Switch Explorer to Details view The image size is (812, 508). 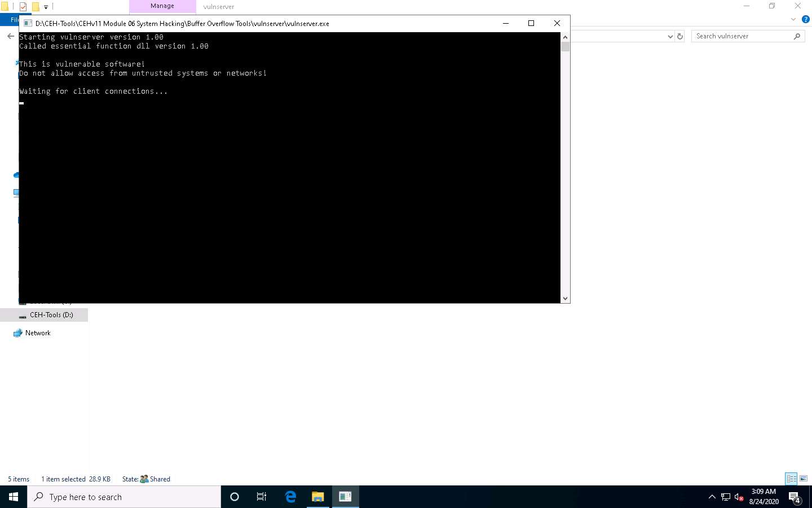(x=792, y=479)
